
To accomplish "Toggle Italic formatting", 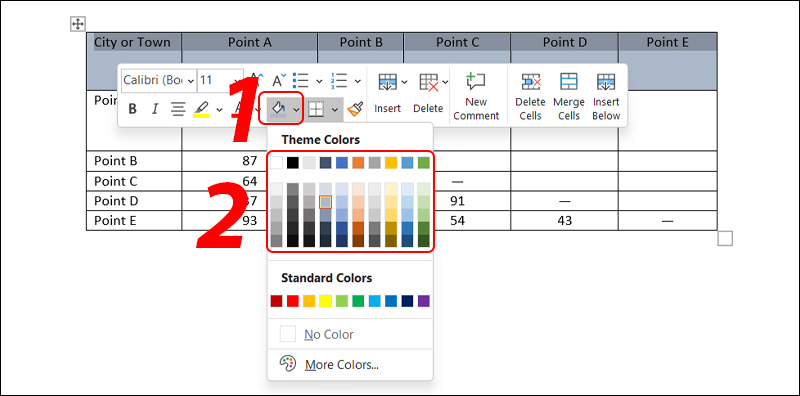I will click(156, 109).
